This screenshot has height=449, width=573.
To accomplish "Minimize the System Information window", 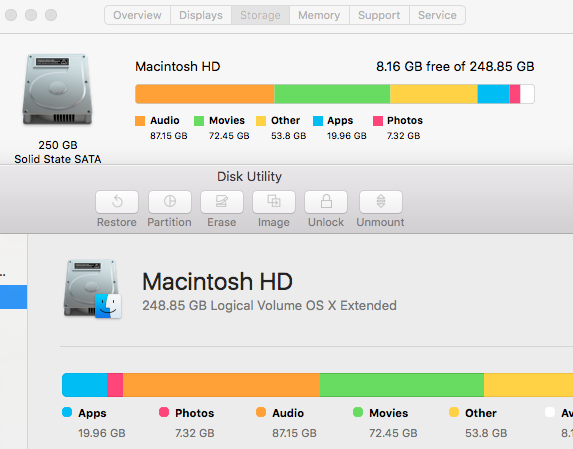I will pyautogui.click(x=31, y=15).
